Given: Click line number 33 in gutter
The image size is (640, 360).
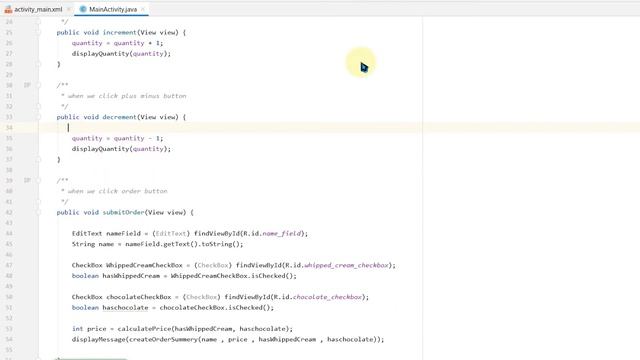Looking at the screenshot, I should tap(9, 117).
